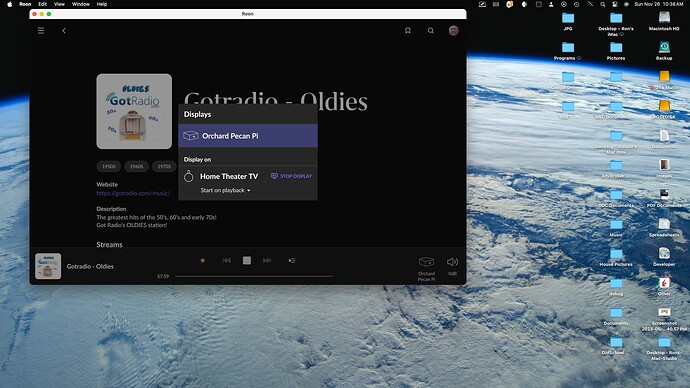Click the Streams heading
Viewport: 690px width, 388px height.
109,245
